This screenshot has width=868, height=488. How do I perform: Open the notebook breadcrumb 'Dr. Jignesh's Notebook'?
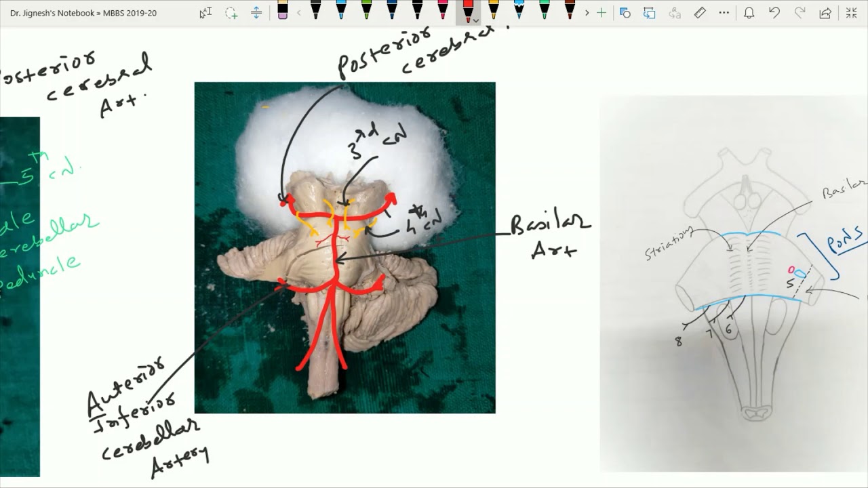[52, 13]
